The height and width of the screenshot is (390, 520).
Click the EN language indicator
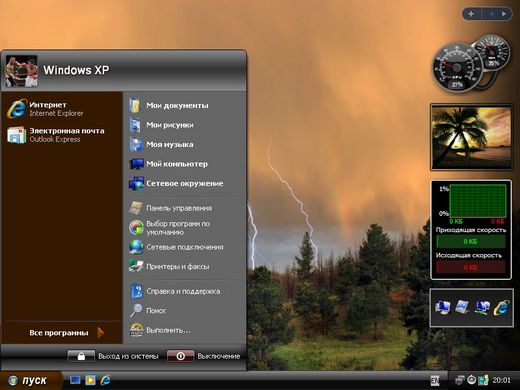click(x=435, y=380)
